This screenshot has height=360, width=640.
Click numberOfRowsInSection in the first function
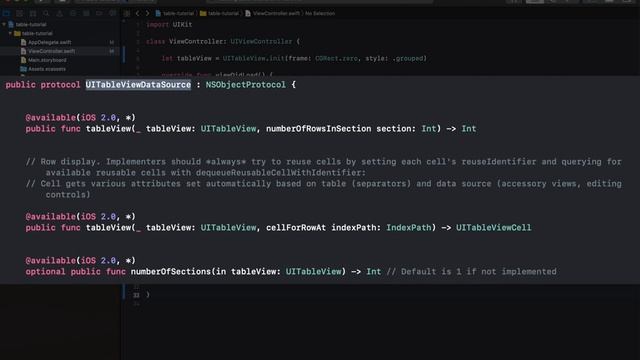[x=319, y=129]
